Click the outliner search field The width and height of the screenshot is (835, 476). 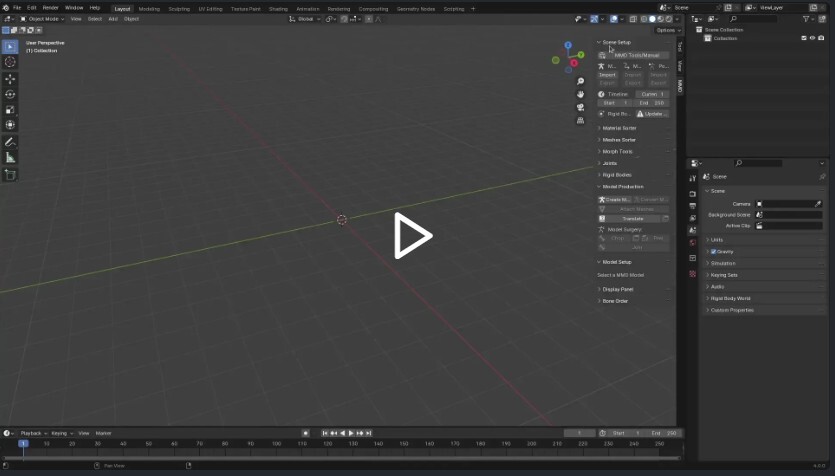pos(754,19)
